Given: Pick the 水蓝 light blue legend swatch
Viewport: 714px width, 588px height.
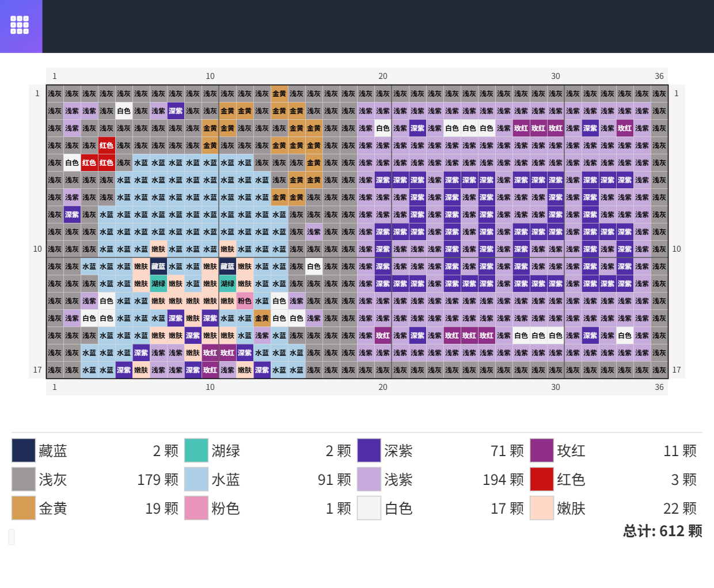Looking at the screenshot, I should coord(196,479).
